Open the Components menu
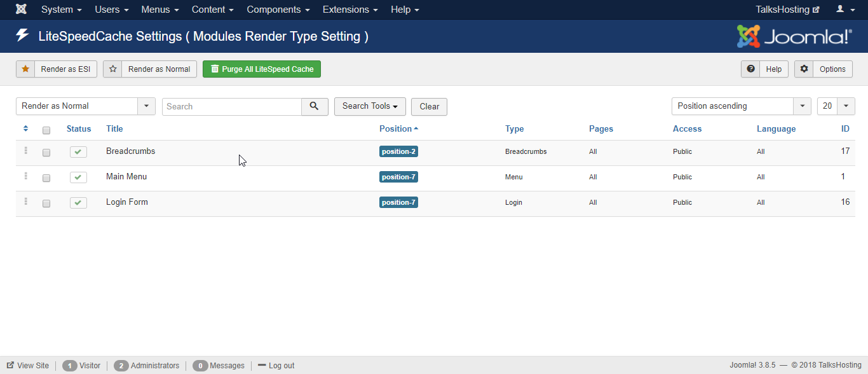868x374 pixels. (278, 10)
